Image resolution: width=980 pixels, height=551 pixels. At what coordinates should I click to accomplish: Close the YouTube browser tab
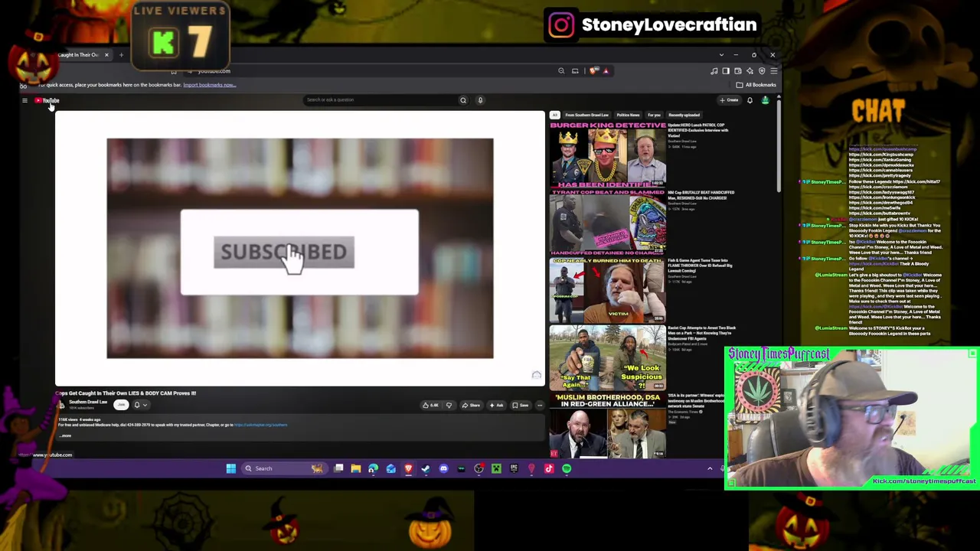coord(106,55)
